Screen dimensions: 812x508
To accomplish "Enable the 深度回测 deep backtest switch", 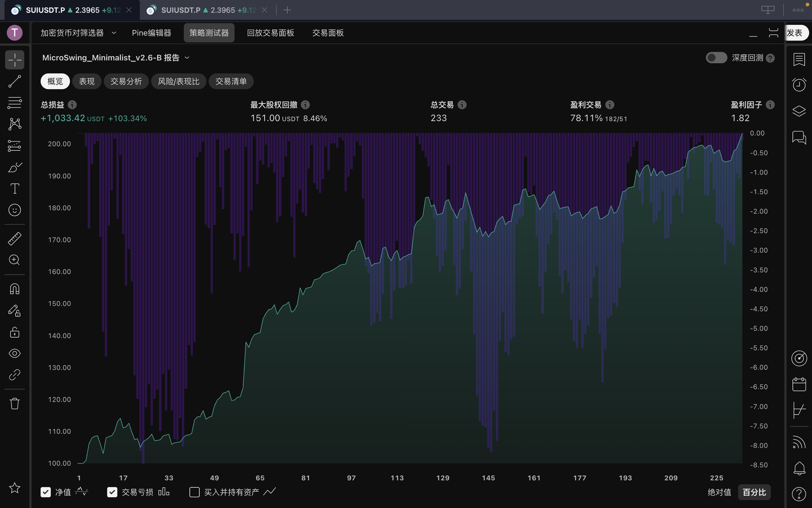I will (x=716, y=58).
